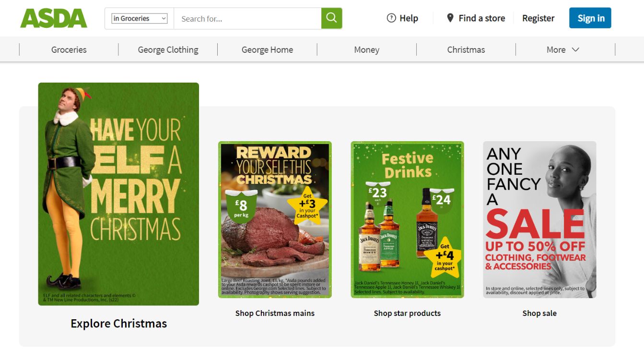The width and height of the screenshot is (644, 350).
Task: Open the 'in Groceries' search category dropdown
Action: (140, 18)
